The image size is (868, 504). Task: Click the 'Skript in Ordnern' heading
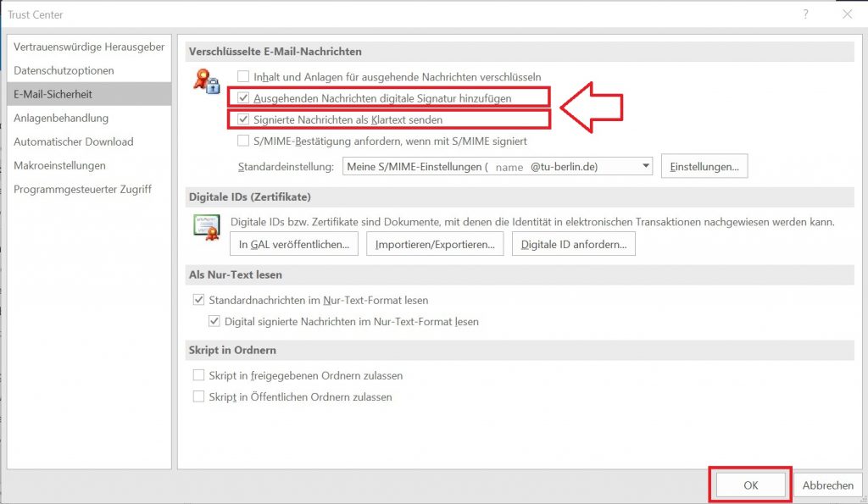[x=232, y=350]
